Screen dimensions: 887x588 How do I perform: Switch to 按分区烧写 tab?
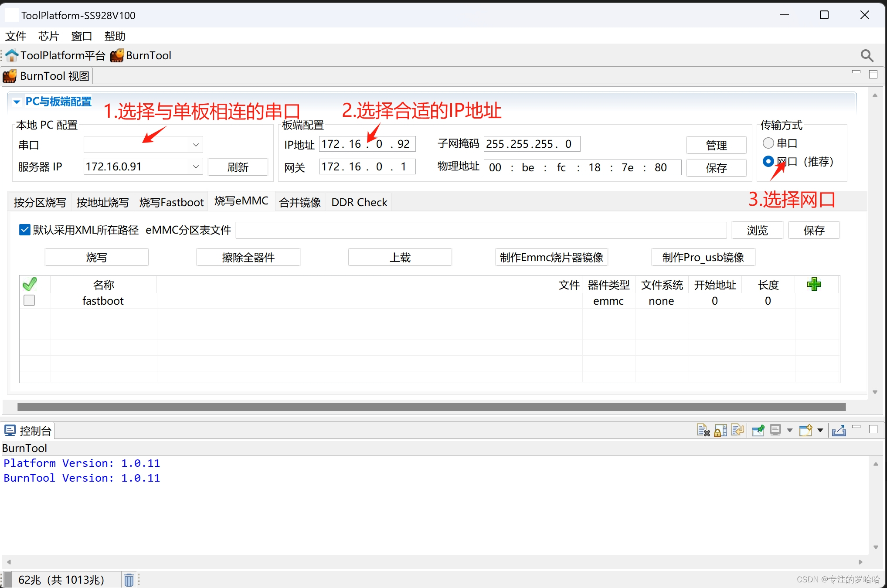point(40,202)
